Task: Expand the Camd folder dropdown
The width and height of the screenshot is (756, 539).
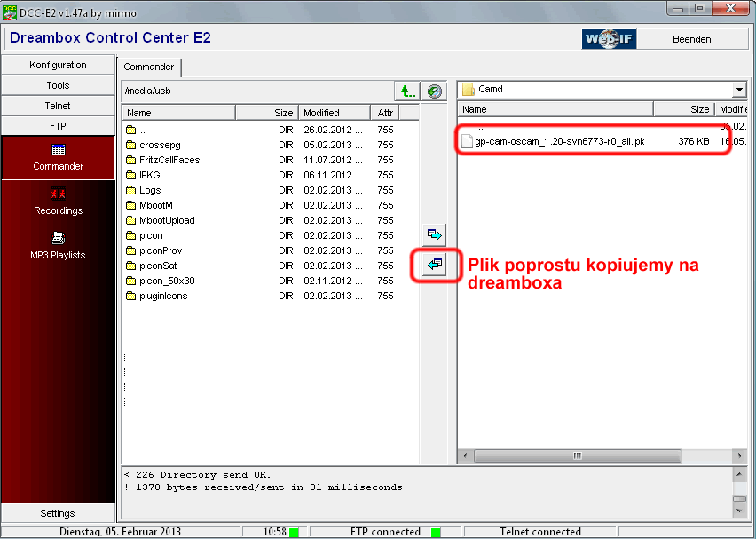Action: [738, 90]
